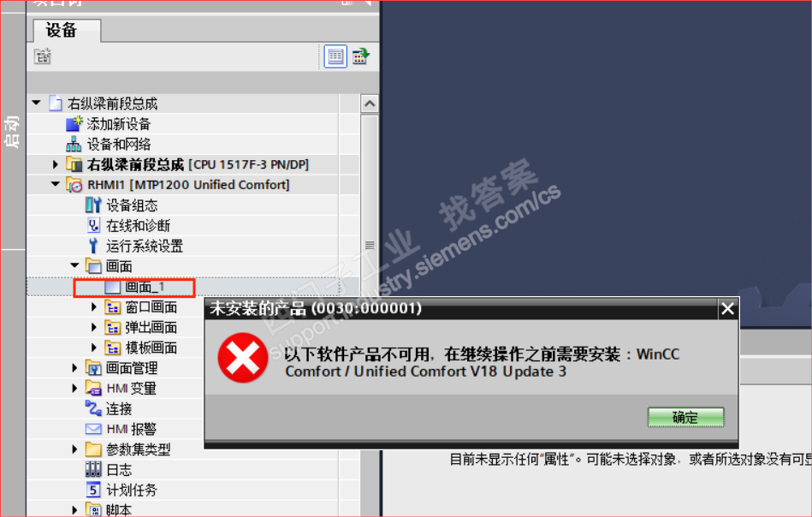
Task: Select the 设备 tab
Action: pyautogui.click(x=66, y=30)
